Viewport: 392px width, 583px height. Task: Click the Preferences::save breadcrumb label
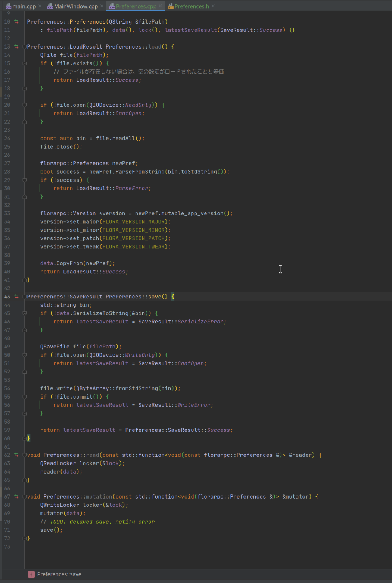[59, 574]
